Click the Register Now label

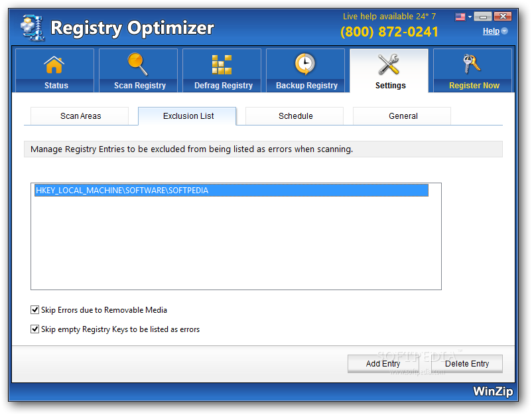click(474, 86)
